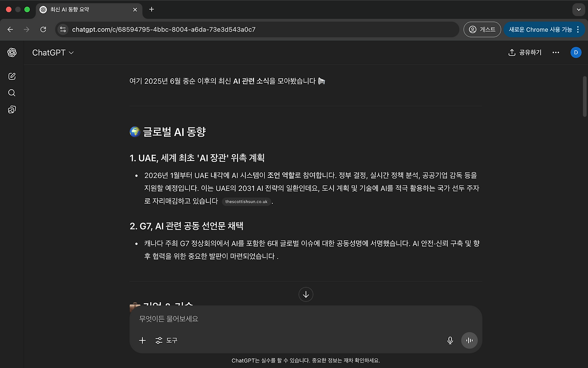Viewport: 588px width, 368px height.
Task: Go back using the browser back arrow
Action: coord(10,29)
